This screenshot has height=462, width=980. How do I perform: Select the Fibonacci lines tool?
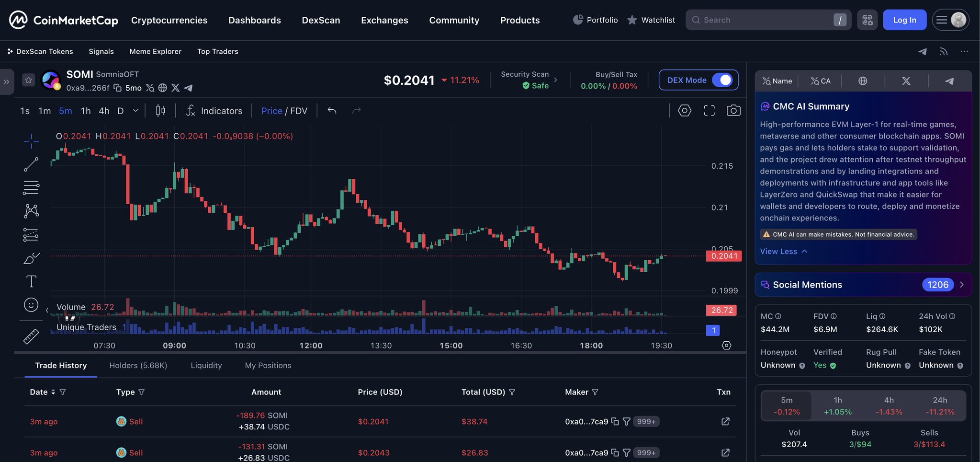point(31,188)
